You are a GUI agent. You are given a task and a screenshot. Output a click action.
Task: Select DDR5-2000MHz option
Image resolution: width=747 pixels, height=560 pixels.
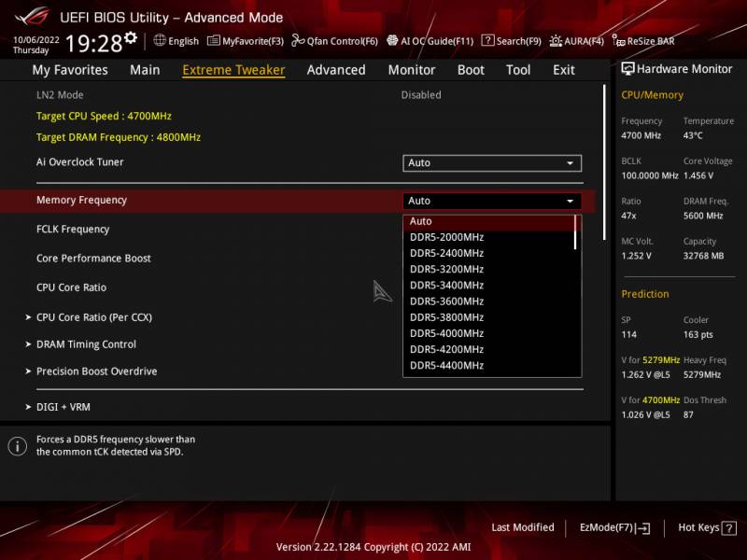pos(488,237)
